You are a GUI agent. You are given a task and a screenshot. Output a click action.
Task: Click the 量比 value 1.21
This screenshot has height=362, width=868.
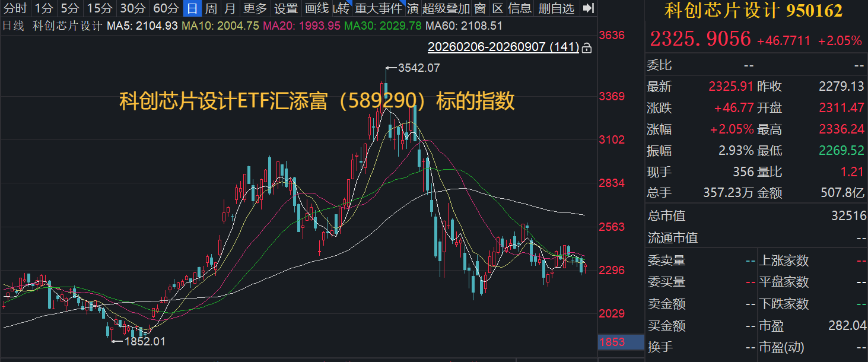coord(853,172)
